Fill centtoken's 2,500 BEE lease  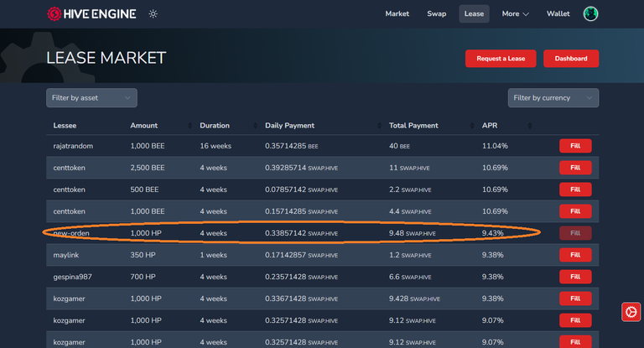(x=575, y=168)
